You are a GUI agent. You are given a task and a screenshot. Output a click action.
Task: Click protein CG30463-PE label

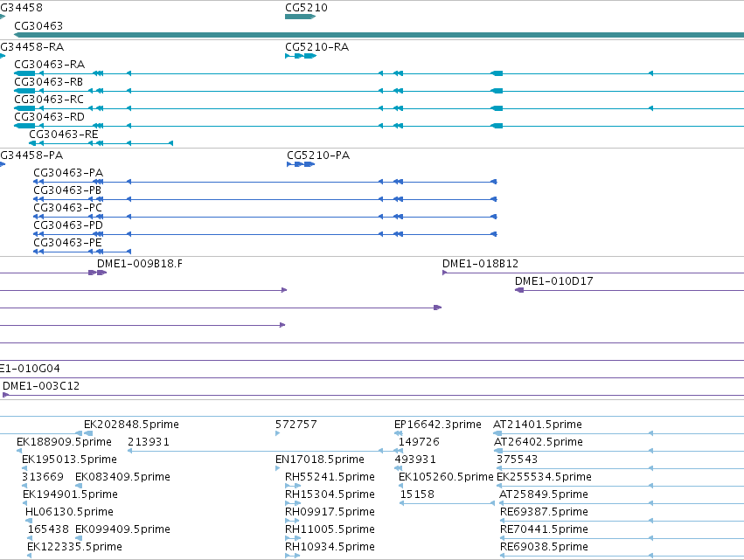coord(67,243)
